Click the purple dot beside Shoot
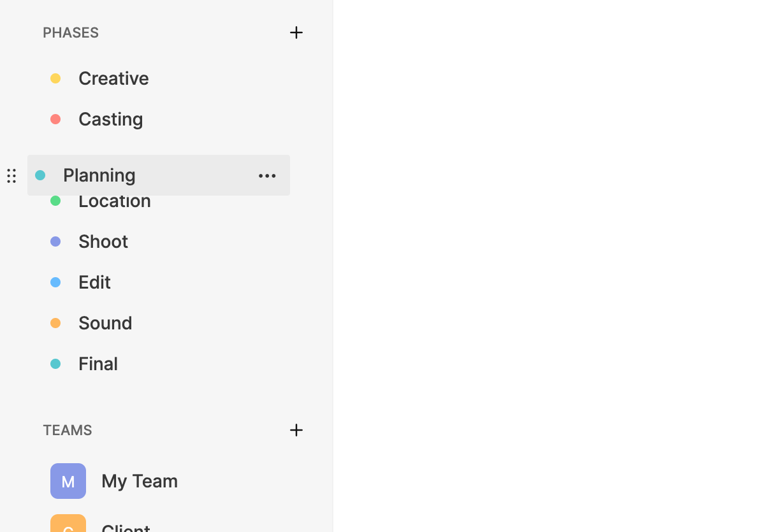Image resolution: width=784 pixels, height=532 pixels. 55,241
